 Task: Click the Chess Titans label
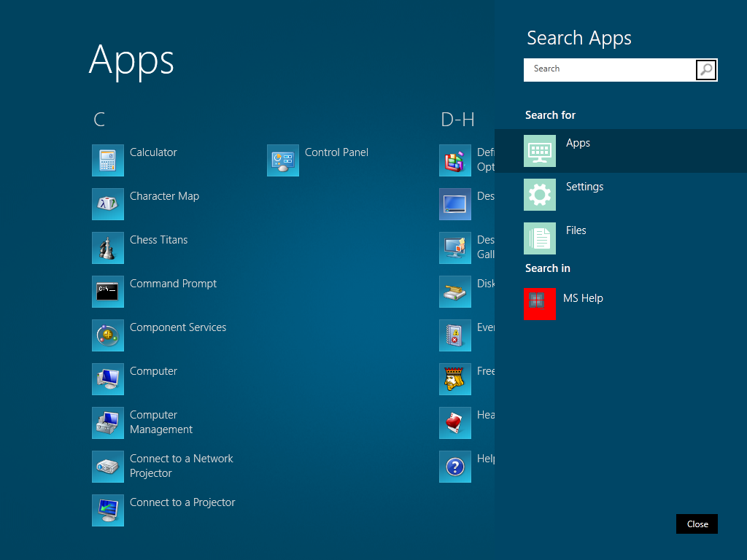158,240
